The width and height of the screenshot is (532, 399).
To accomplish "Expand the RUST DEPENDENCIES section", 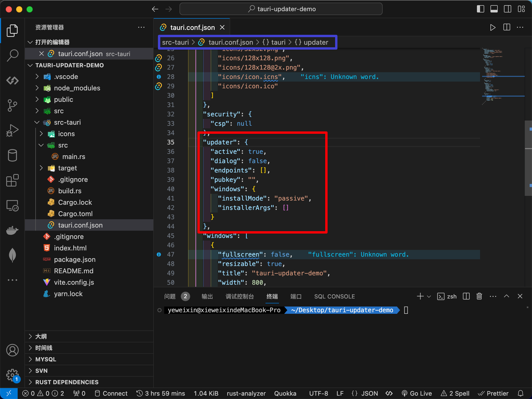I will tap(67, 382).
